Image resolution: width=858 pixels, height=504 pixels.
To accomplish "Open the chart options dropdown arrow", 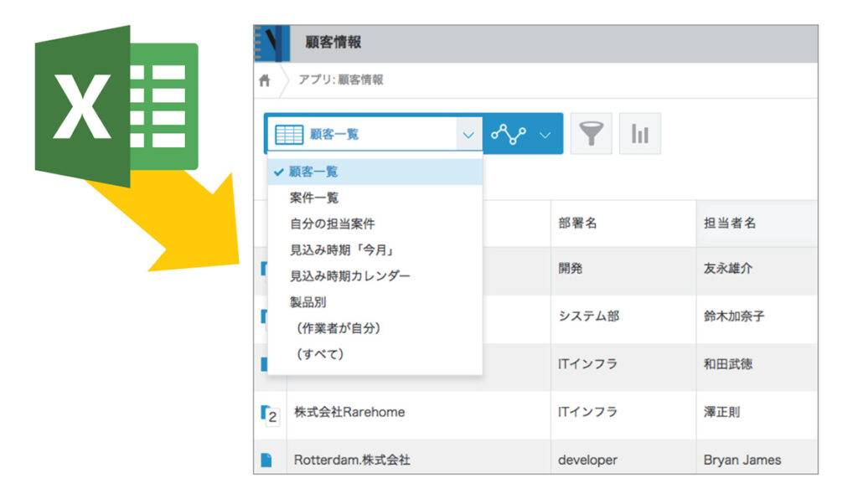I will pos(543,134).
